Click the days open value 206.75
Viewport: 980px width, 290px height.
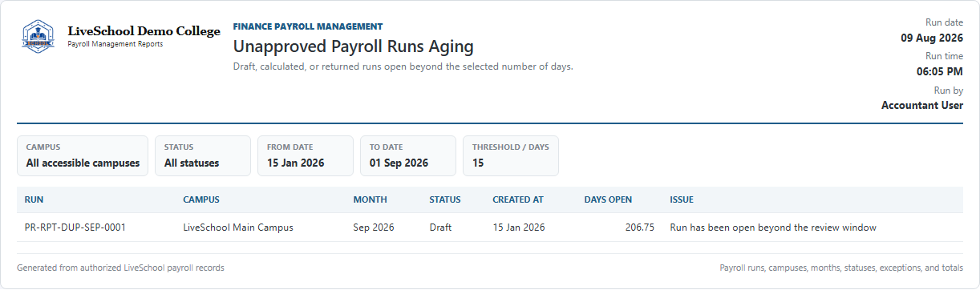click(640, 228)
